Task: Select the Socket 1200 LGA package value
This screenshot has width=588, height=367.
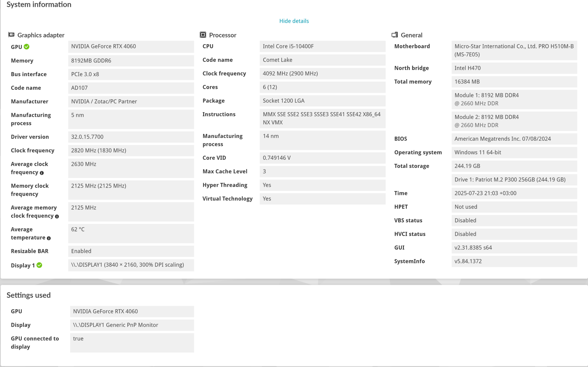Action: [323, 101]
